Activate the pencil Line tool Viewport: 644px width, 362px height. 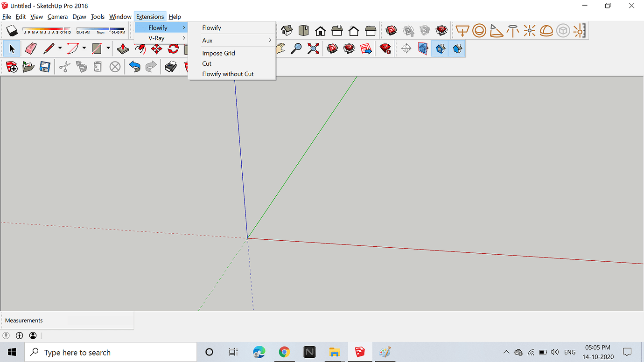pyautogui.click(x=49, y=48)
